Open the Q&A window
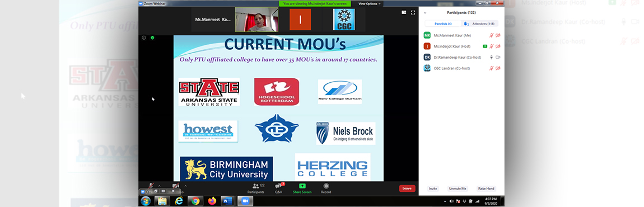Screen dimensions: 644x207 (279, 189)
